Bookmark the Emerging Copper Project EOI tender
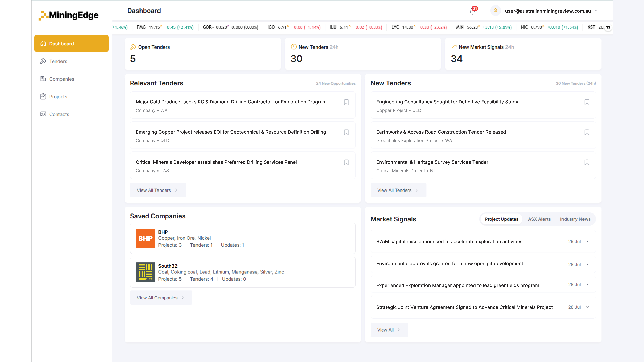This screenshot has height=362, width=644. pyautogui.click(x=346, y=132)
